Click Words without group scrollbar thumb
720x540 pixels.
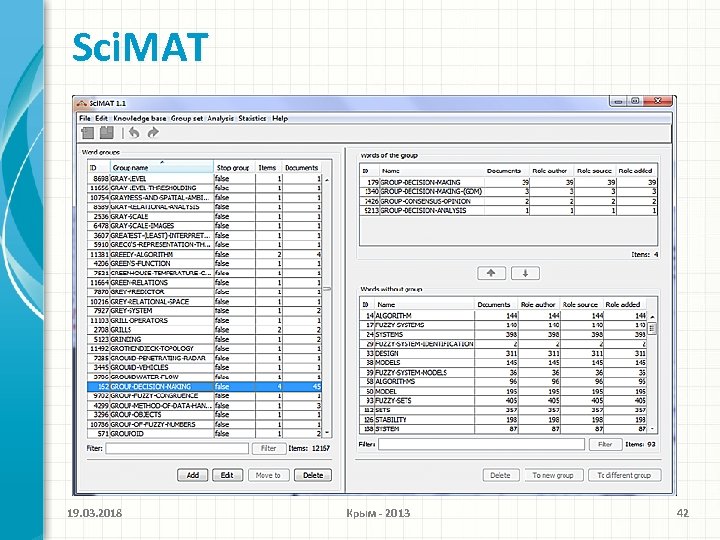(652, 328)
